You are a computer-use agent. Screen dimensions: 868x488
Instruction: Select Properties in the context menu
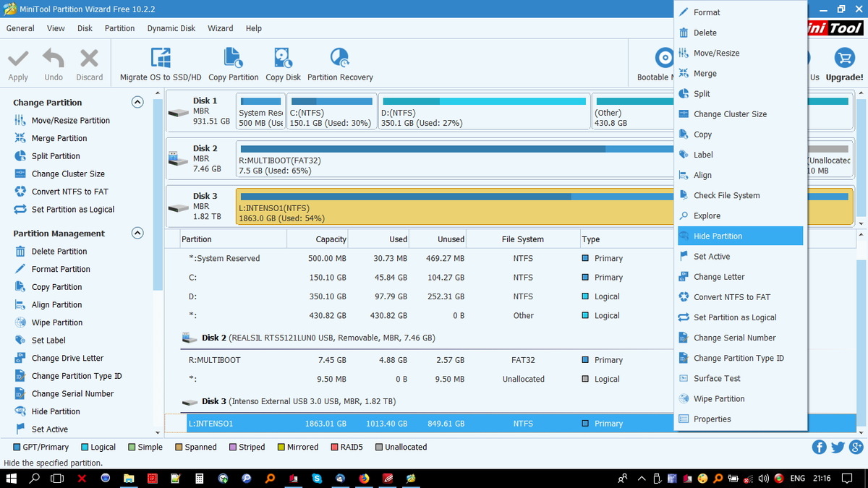coord(741,419)
